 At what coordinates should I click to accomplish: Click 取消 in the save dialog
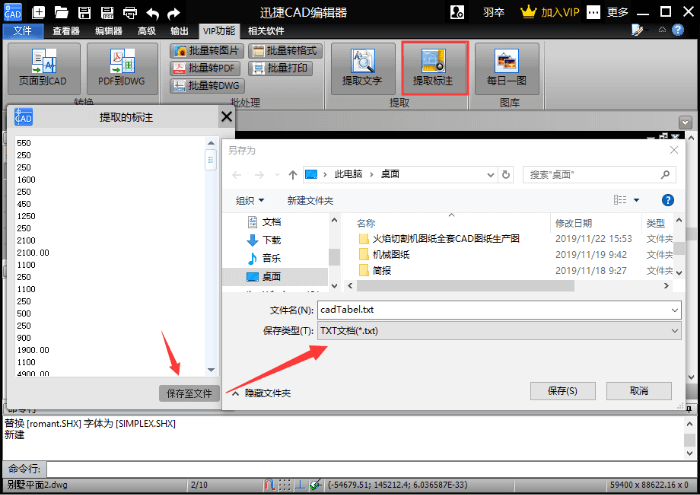[x=639, y=391]
